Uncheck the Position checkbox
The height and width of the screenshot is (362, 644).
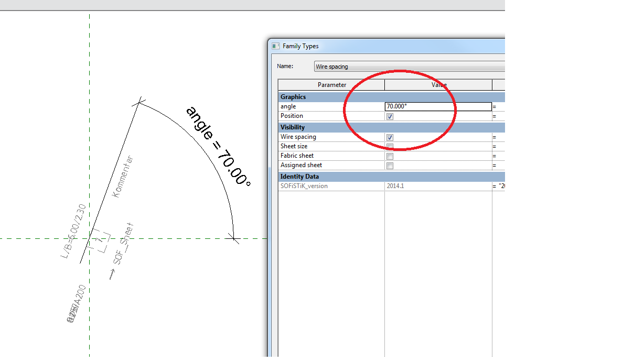[390, 116]
